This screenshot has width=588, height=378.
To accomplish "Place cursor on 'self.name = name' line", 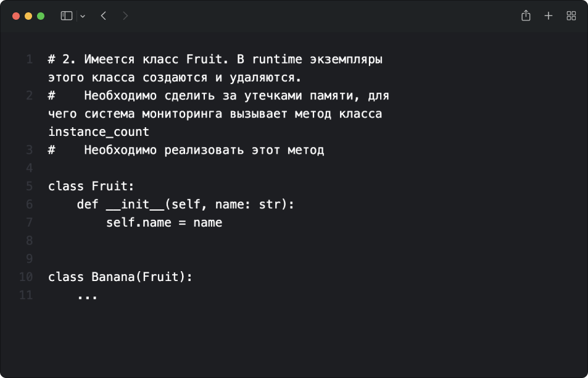I will [164, 222].
